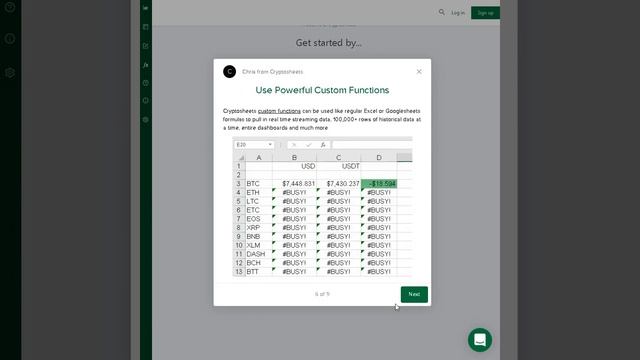Click the Chris avatar in the dialog
Image resolution: width=640 pixels, height=360 pixels.
point(229,71)
